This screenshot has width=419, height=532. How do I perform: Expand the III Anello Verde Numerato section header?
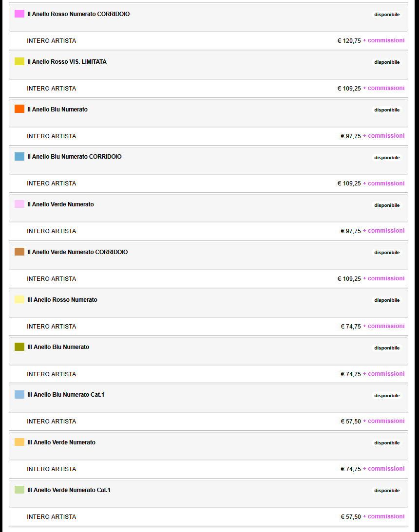point(209,446)
